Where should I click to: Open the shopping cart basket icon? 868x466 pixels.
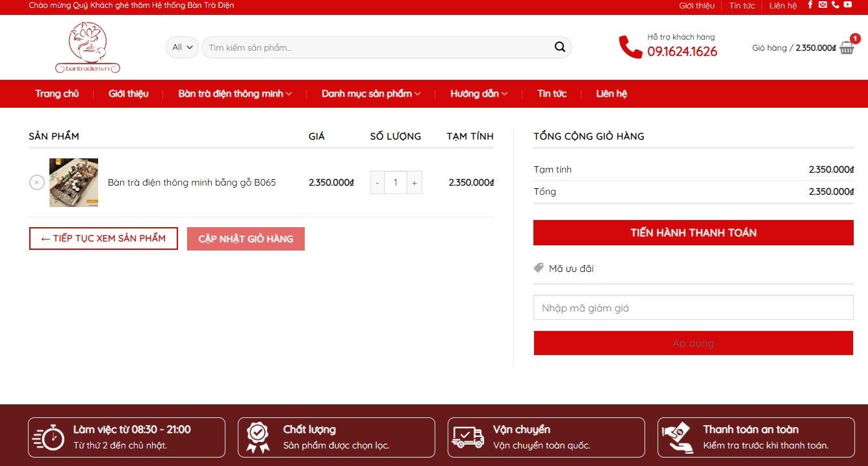[847, 48]
